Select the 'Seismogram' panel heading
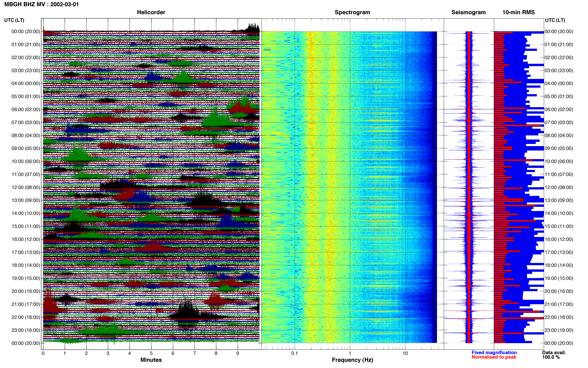Viewport: 588px width, 368px height. point(468,12)
